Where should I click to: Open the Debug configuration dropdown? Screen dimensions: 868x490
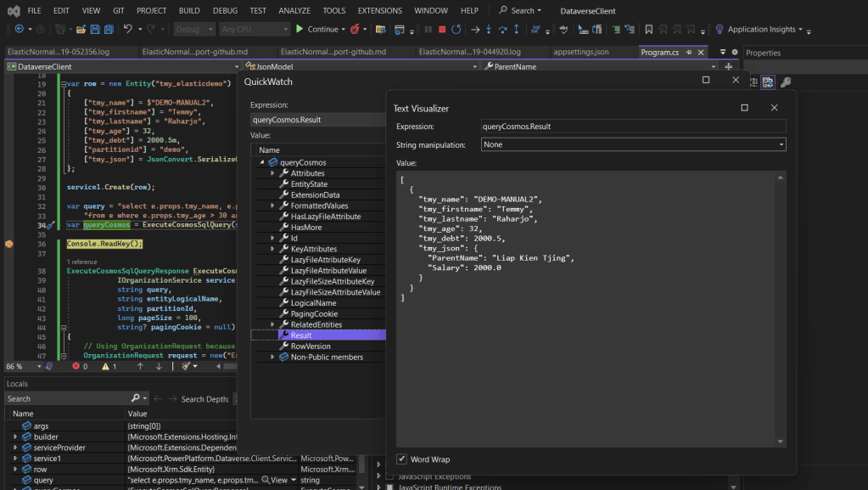pyautogui.click(x=194, y=29)
